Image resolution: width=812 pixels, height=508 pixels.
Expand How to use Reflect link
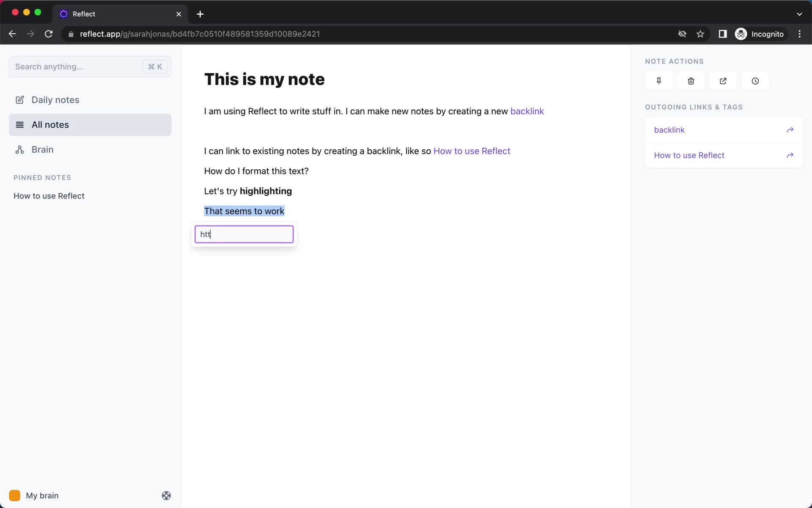pos(790,155)
